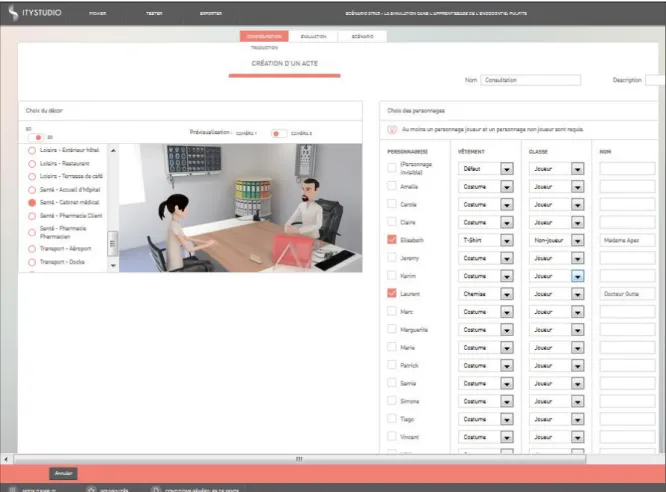
Task: Select the Transport - Docks decor
Action: 32,262
